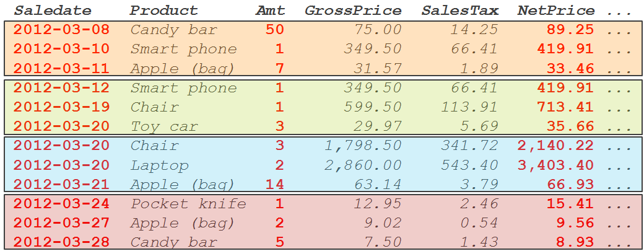Select the date cell 2012-03-08
The height and width of the screenshot is (251, 644).
(61, 30)
